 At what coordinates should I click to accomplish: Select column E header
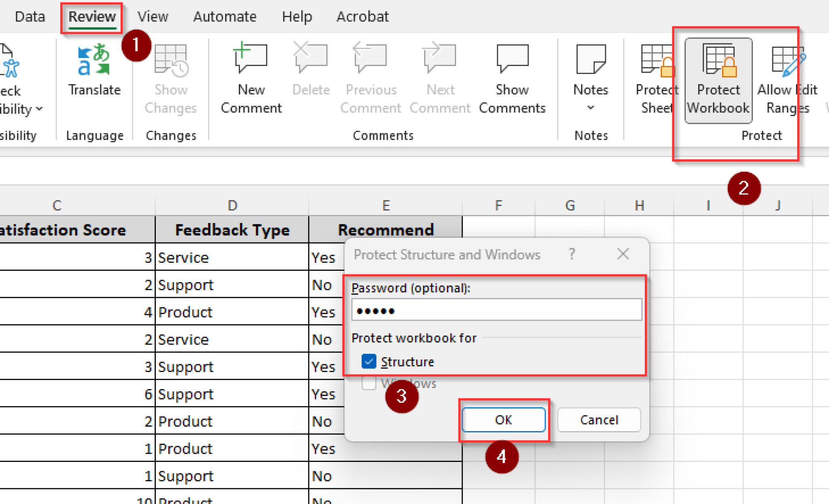(386, 205)
